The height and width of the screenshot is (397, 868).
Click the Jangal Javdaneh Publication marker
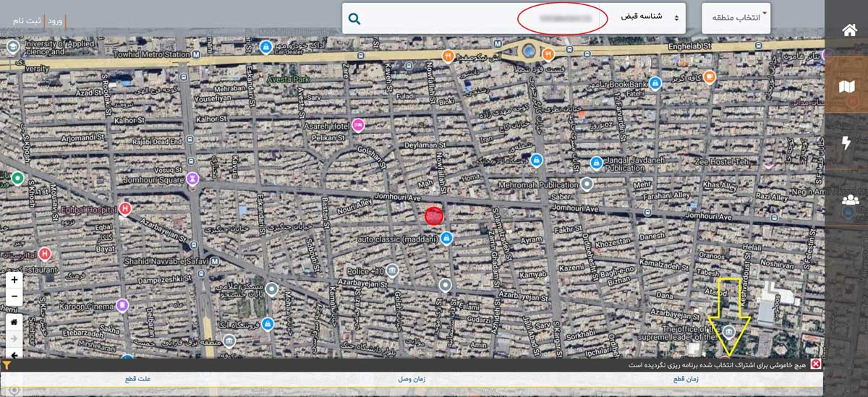point(597,162)
